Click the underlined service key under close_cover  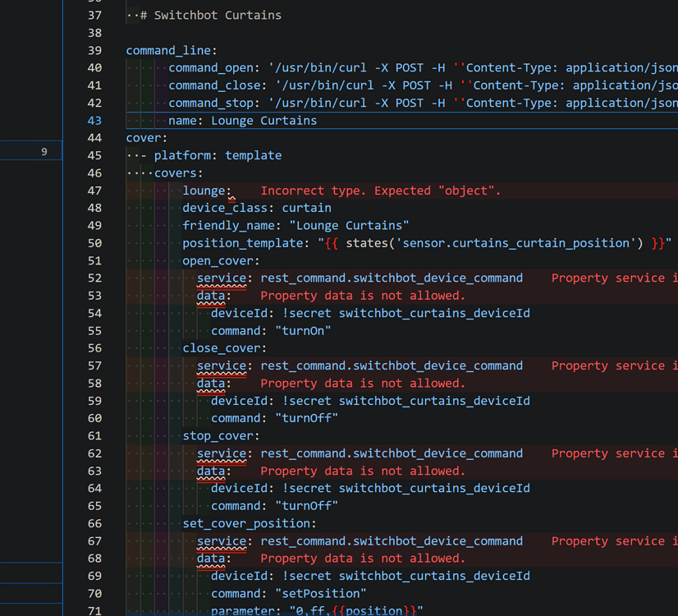[x=221, y=365]
